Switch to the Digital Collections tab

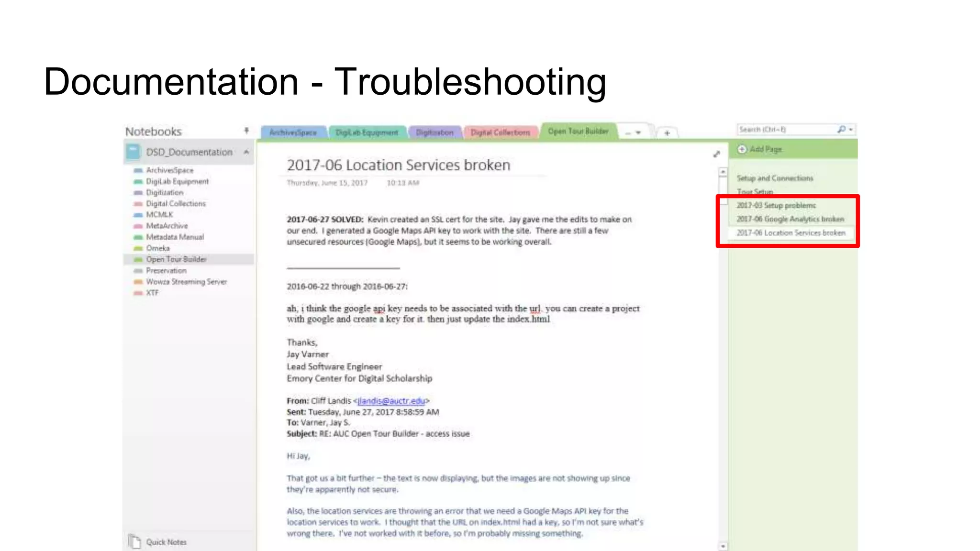[500, 132]
